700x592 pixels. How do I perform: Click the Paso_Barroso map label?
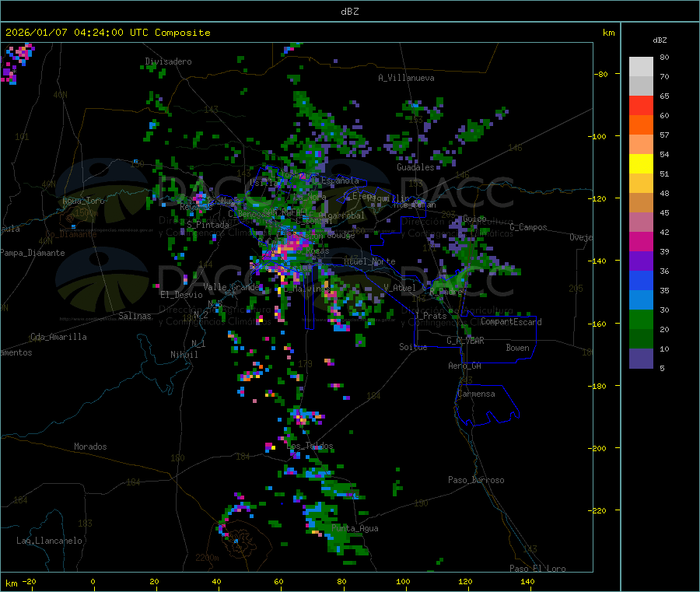pyautogui.click(x=476, y=480)
